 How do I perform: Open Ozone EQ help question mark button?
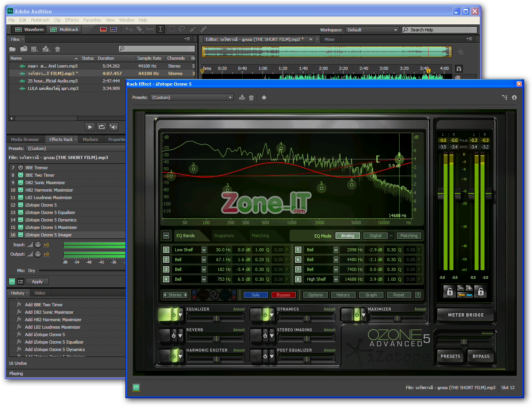[x=418, y=295]
